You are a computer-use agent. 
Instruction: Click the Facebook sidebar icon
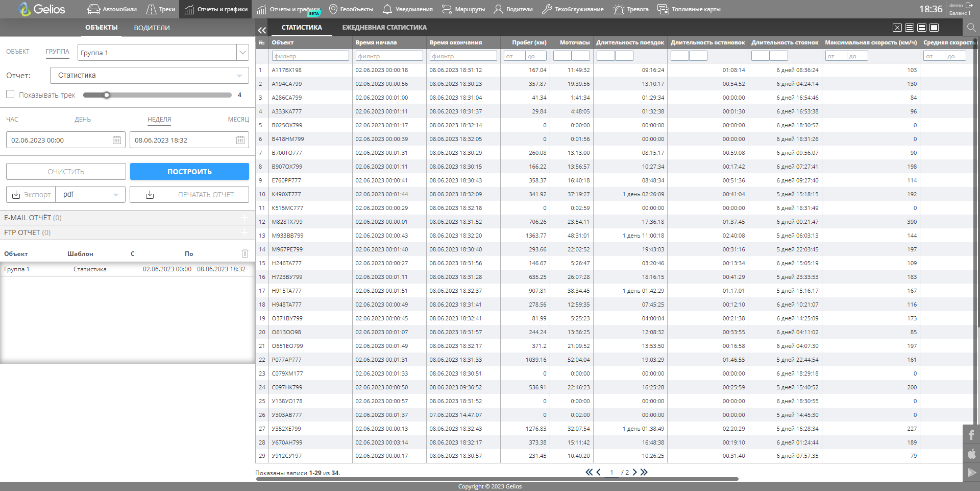(971, 435)
